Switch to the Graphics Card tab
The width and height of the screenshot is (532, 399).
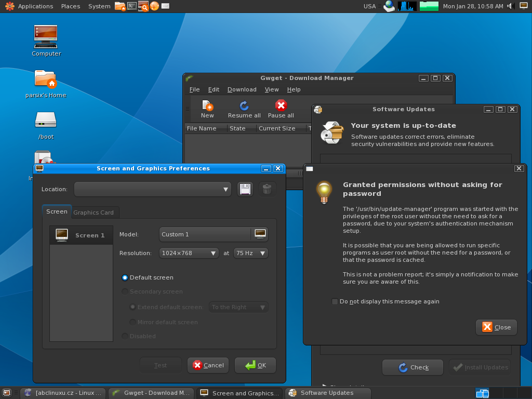tap(94, 212)
